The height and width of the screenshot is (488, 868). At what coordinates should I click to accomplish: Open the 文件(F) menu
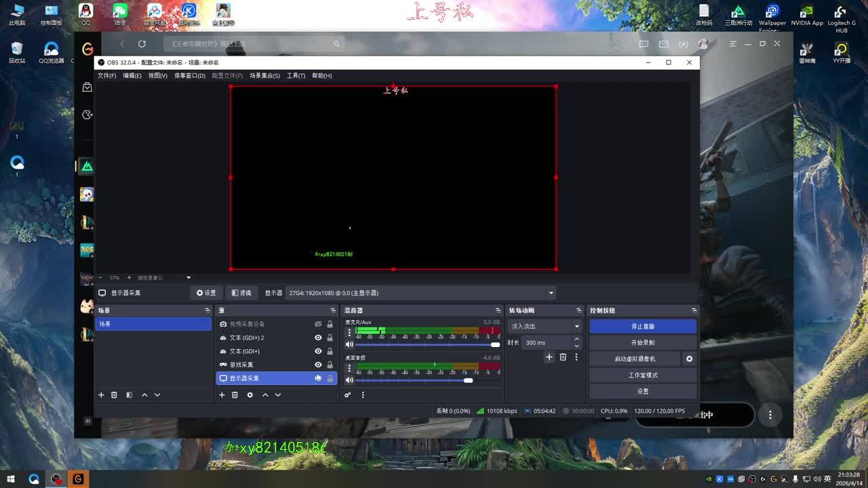[x=106, y=76]
